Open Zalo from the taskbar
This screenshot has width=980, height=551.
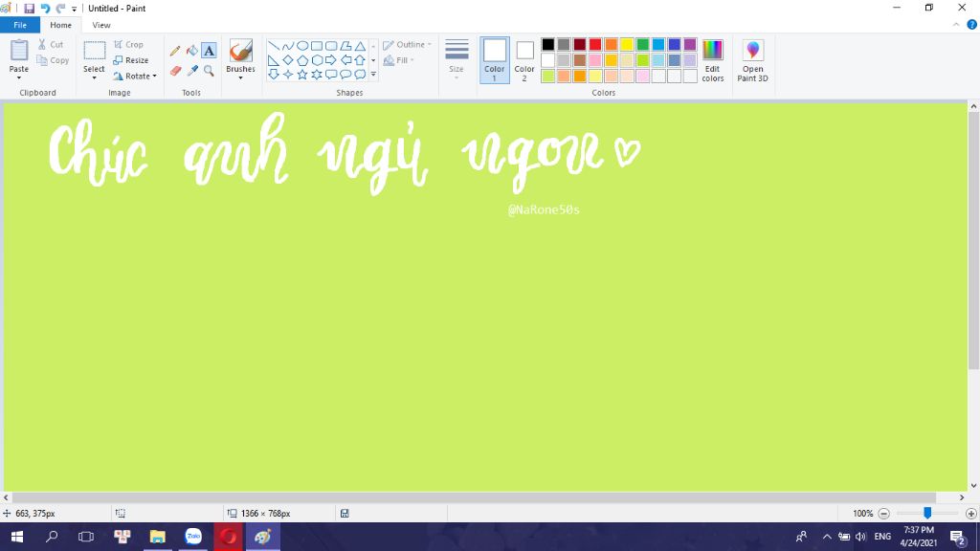click(x=192, y=537)
